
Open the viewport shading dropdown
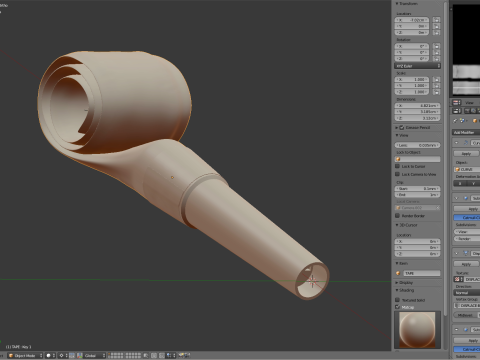[50, 356]
